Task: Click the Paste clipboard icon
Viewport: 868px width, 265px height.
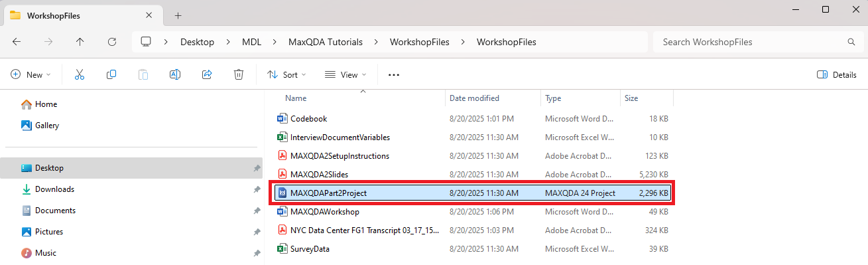Action: tap(143, 75)
